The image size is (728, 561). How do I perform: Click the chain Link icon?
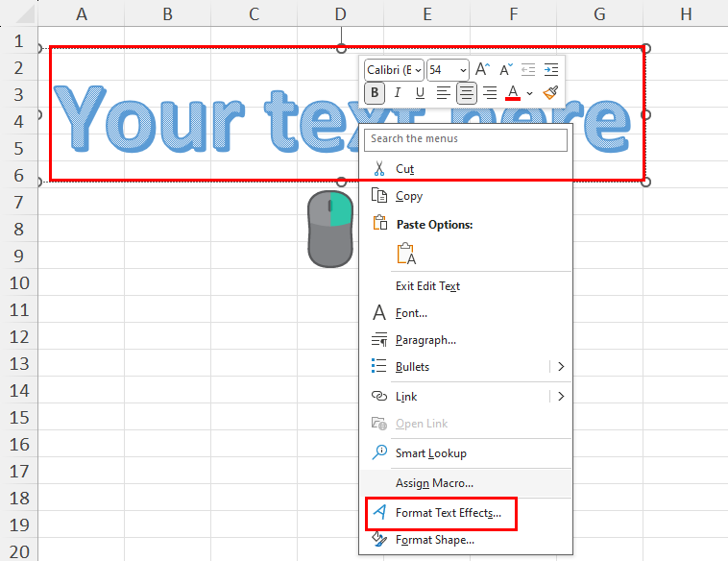(379, 396)
